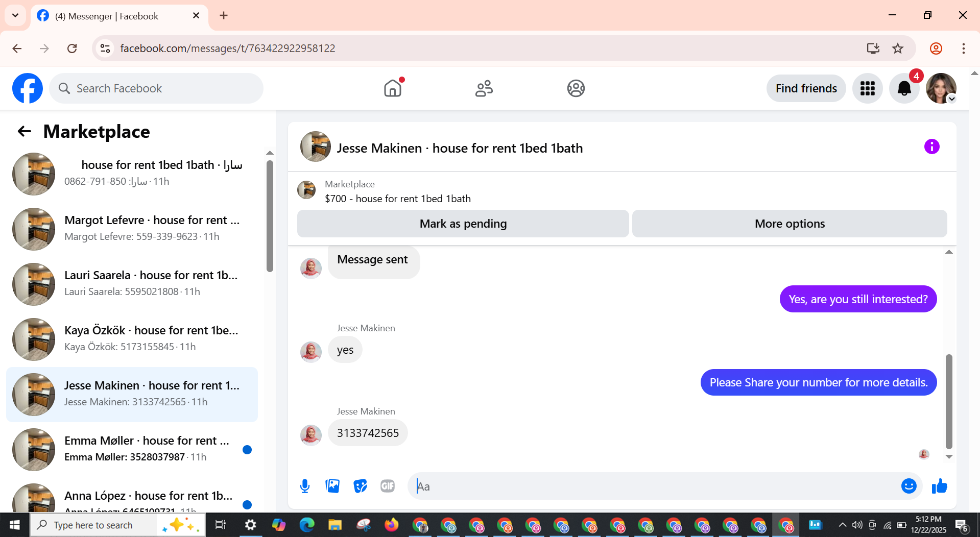Click the Windows taskbar search box
Image resolution: width=980 pixels, height=537 pixels.
point(117,525)
